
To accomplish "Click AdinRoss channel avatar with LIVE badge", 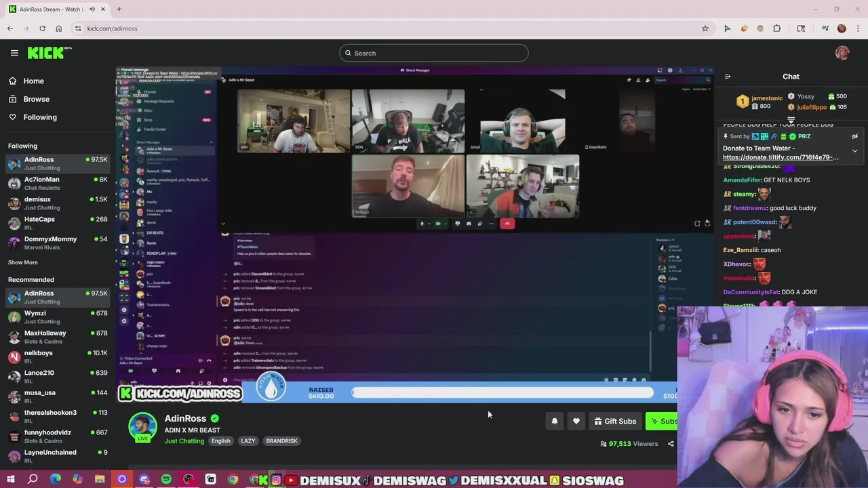I will point(142,427).
